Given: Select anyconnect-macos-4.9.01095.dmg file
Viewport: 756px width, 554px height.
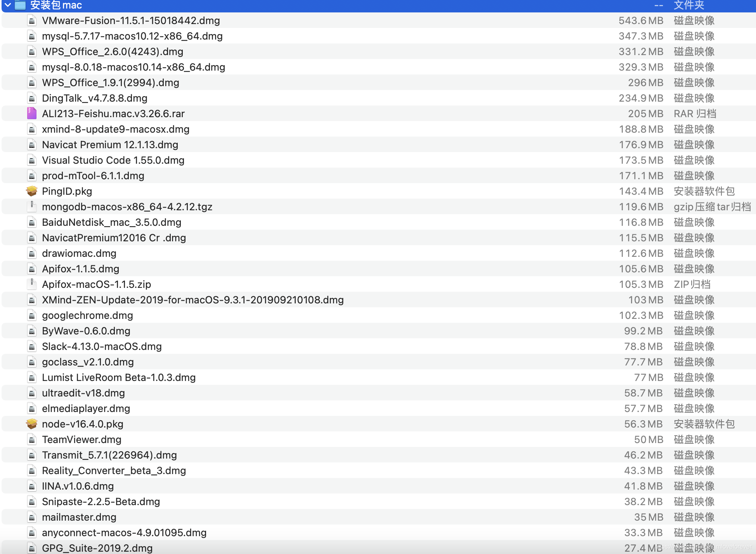Looking at the screenshot, I should click(124, 533).
